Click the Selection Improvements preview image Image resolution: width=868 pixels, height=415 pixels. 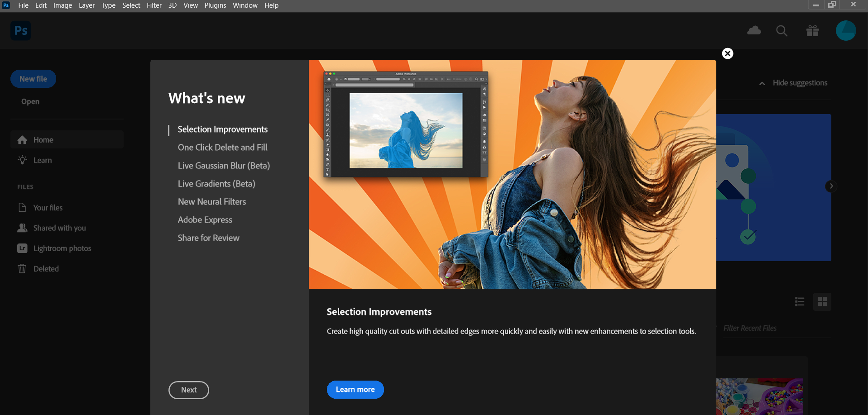coord(513,174)
